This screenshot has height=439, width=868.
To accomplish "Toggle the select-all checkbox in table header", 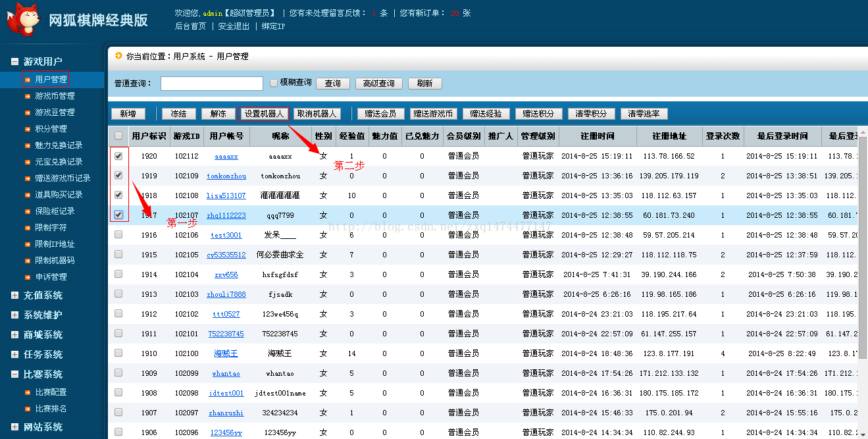I will [x=118, y=136].
